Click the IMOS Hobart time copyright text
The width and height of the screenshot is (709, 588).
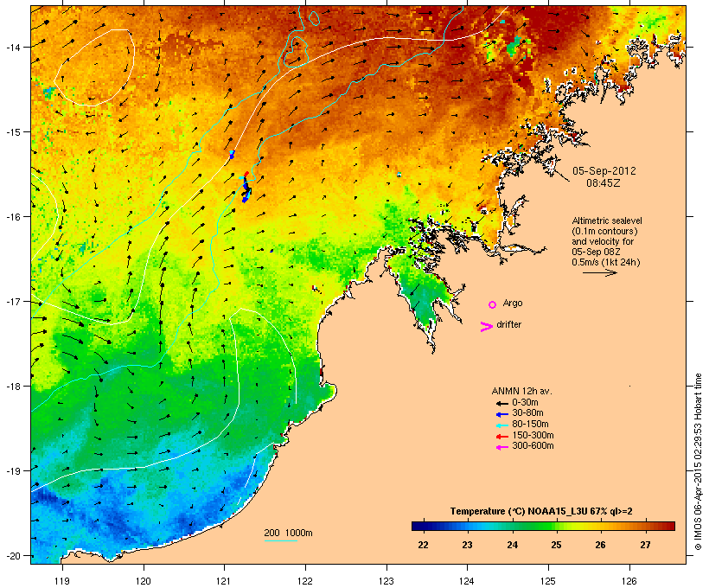pos(698,462)
